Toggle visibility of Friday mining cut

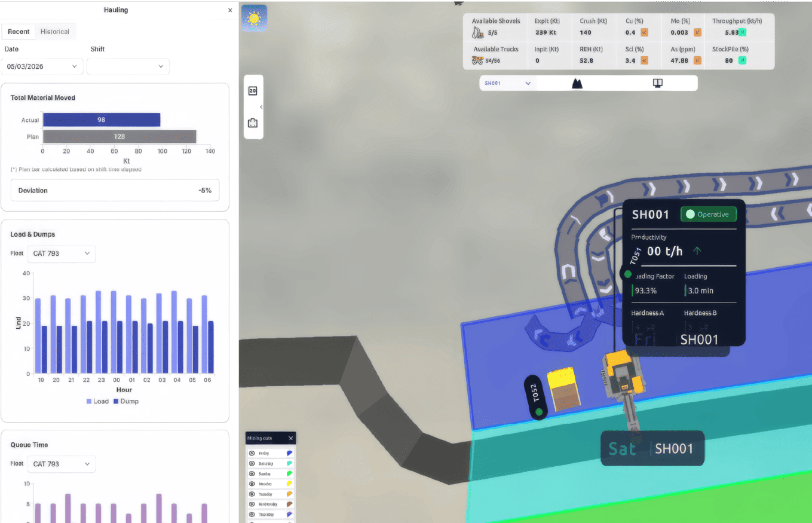tap(252, 453)
